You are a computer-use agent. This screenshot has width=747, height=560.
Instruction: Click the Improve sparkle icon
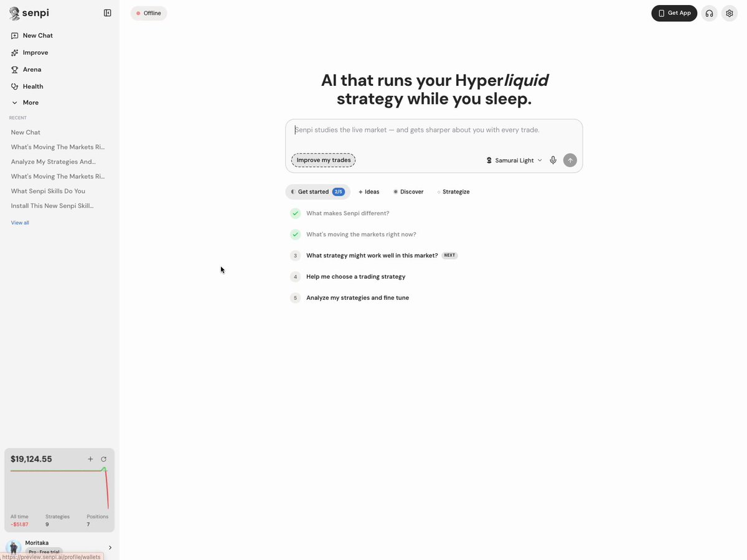pyautogui.click(x=15, y=53)
